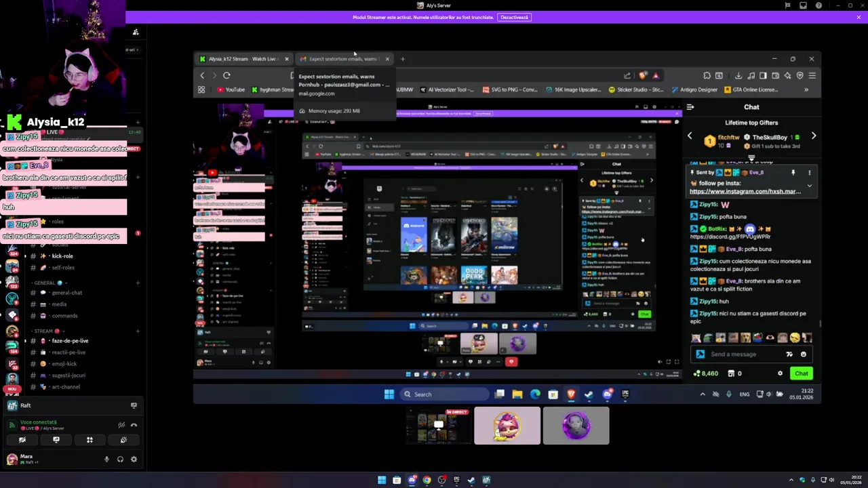Open the media channel
The width and height of the screenshot is (868, 488).
(x=59, y=304)
